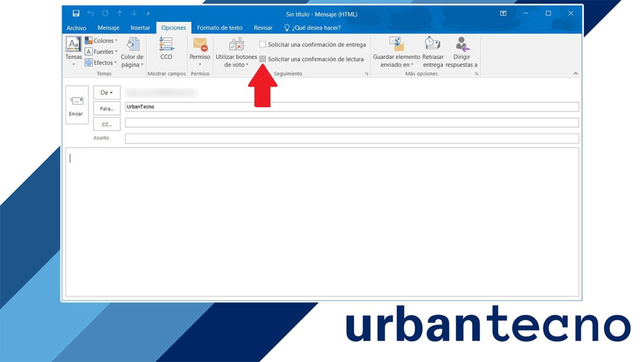Open the Archivo tab
The height and width of the screenshot is (362, 644).
coord(76,28)
